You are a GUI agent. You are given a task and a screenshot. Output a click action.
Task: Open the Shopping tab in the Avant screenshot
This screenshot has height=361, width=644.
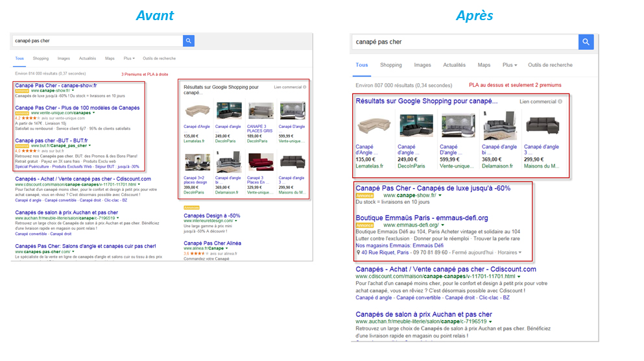[x=41, y=58]
